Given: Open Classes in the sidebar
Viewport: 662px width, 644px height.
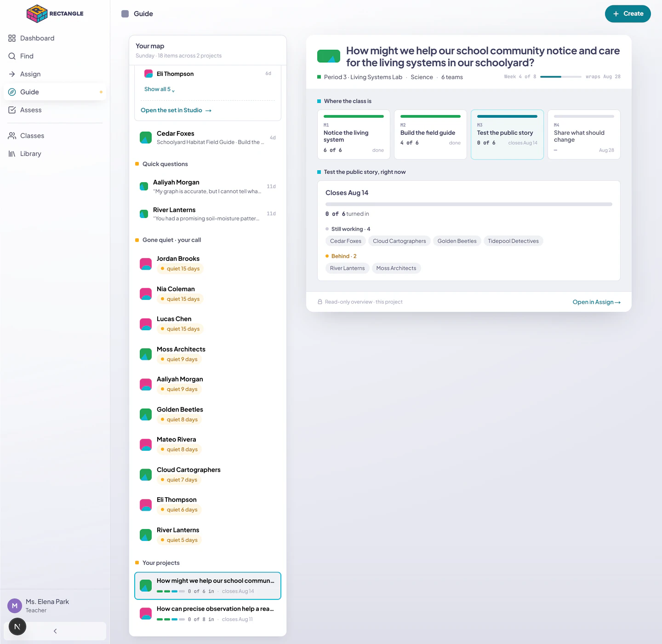Looking at the screenshot, I should pos(55,136).
